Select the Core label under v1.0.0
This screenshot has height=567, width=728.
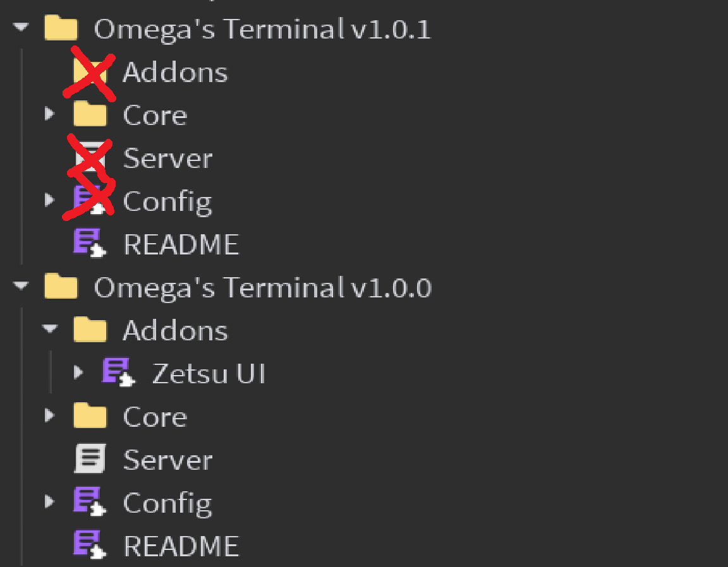(x=155, y=417)
